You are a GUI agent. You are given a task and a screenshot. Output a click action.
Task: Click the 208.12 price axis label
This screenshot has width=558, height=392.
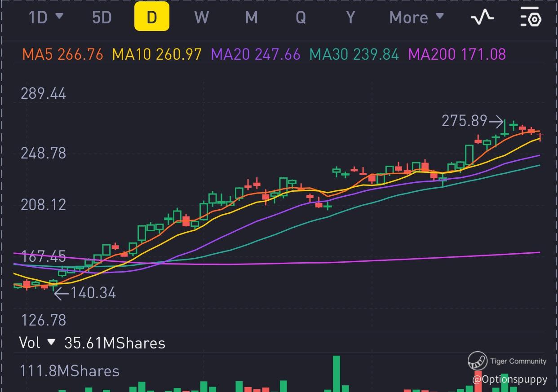point(44,205)
